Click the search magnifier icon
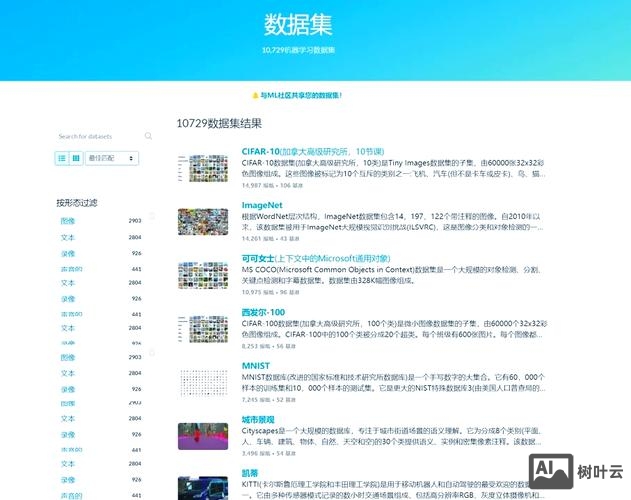 point(148,136)
